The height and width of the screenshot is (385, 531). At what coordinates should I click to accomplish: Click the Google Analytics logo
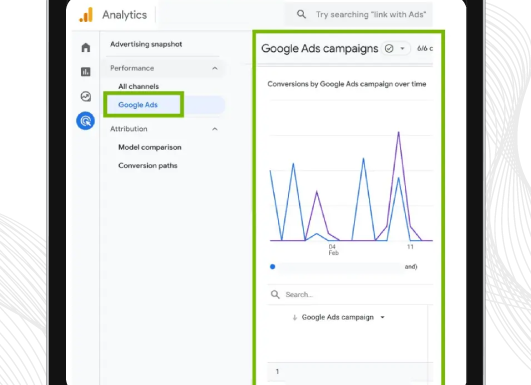pos(86,15)
